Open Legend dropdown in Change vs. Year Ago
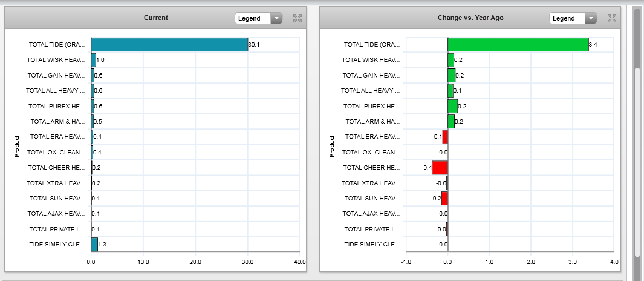 tap(573, 18)
